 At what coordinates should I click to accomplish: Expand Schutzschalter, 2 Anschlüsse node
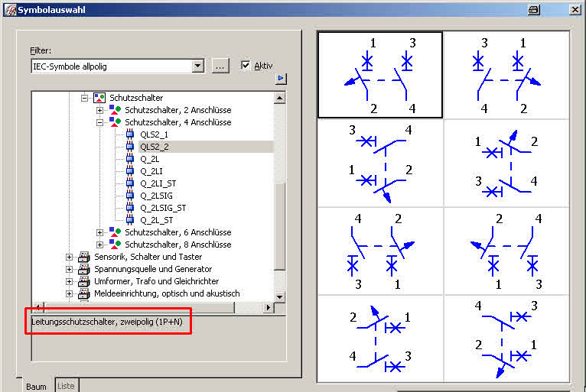point(99,110)
